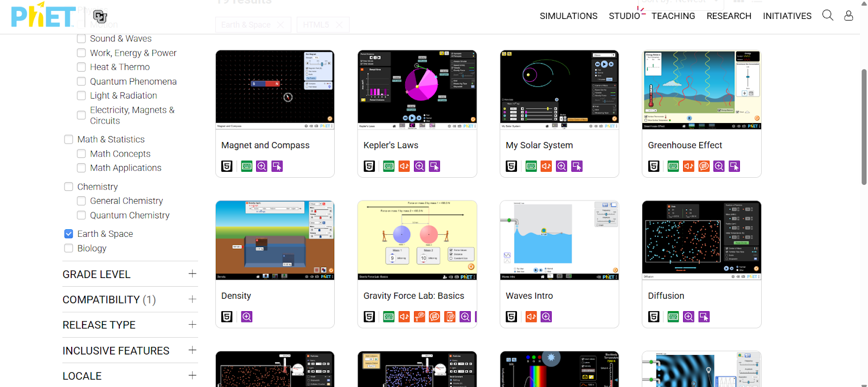Click pan and zoom icon under Density
868x387 pixels.
(247, 317)
